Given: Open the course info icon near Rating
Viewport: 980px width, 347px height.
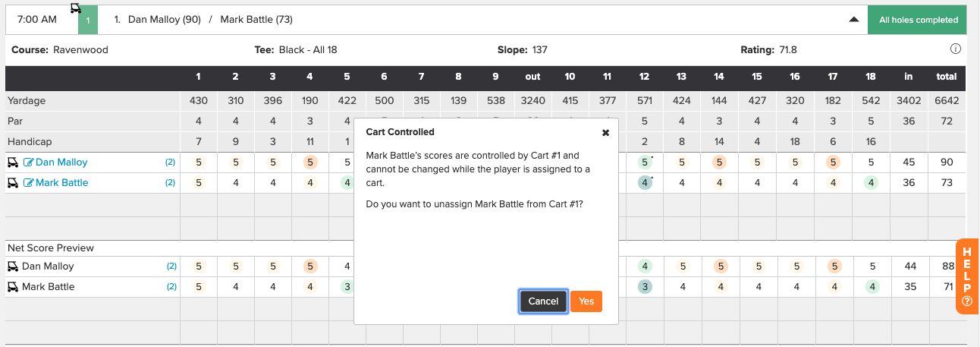Looking at the screenshot, I should (x=956, y=49).
